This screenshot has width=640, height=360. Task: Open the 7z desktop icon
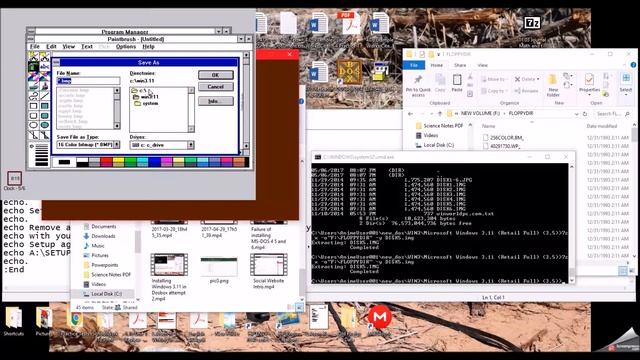pos(532,23)
